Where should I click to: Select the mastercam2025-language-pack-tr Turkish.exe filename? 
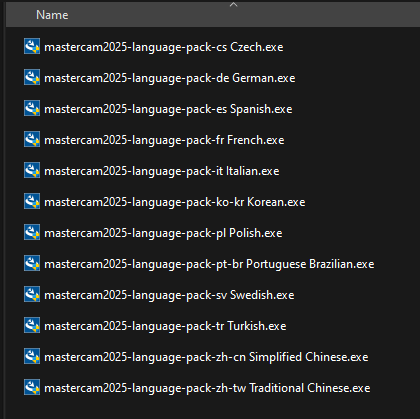(165, 326)
